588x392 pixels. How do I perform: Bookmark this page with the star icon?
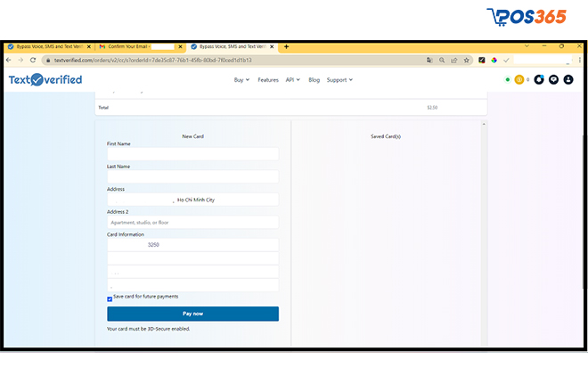(468, 60)
